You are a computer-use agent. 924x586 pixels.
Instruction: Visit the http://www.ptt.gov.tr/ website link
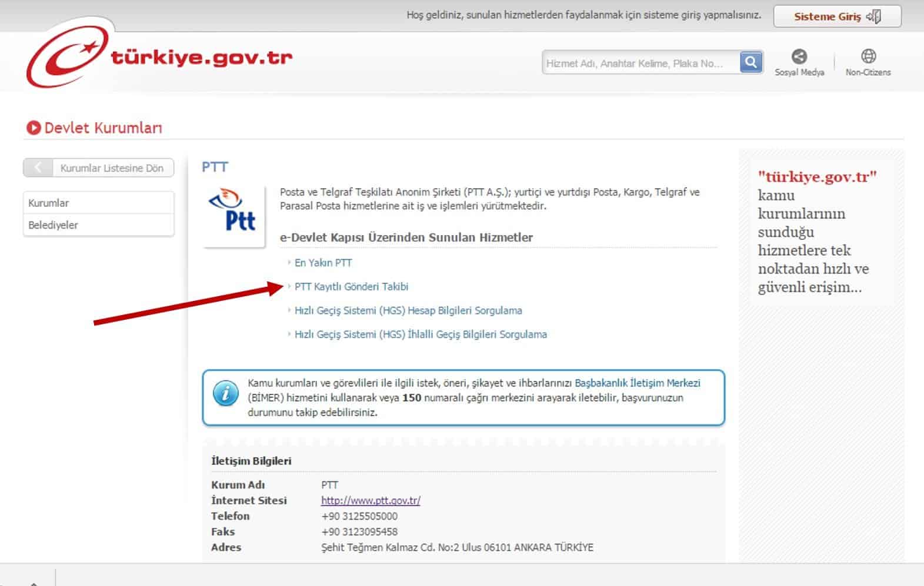click(371, 501)
